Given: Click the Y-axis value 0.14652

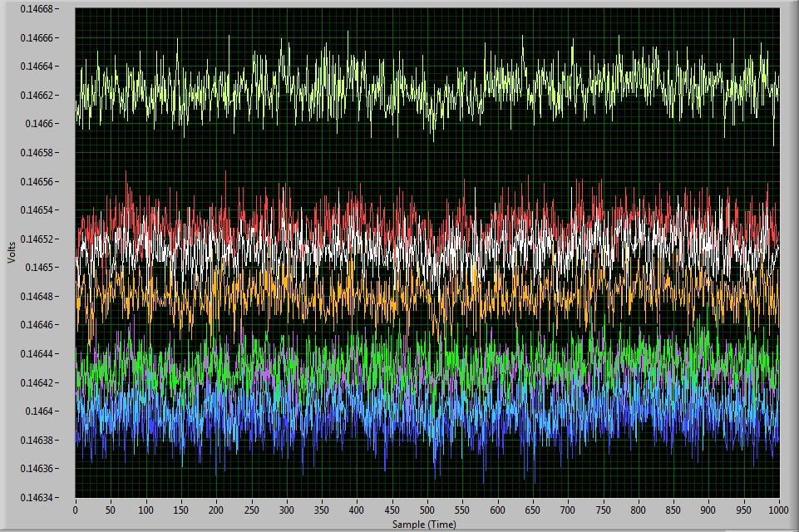Looking at the screenshot, I should [37, 239].
